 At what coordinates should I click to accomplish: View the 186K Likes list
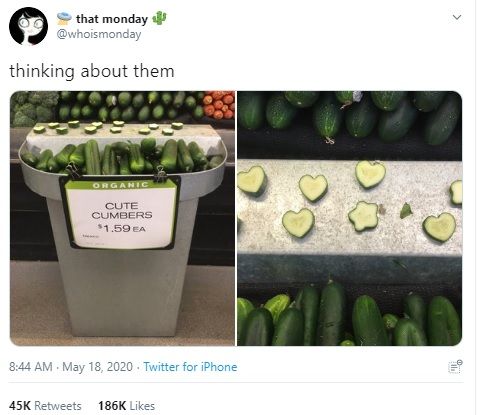126,406
